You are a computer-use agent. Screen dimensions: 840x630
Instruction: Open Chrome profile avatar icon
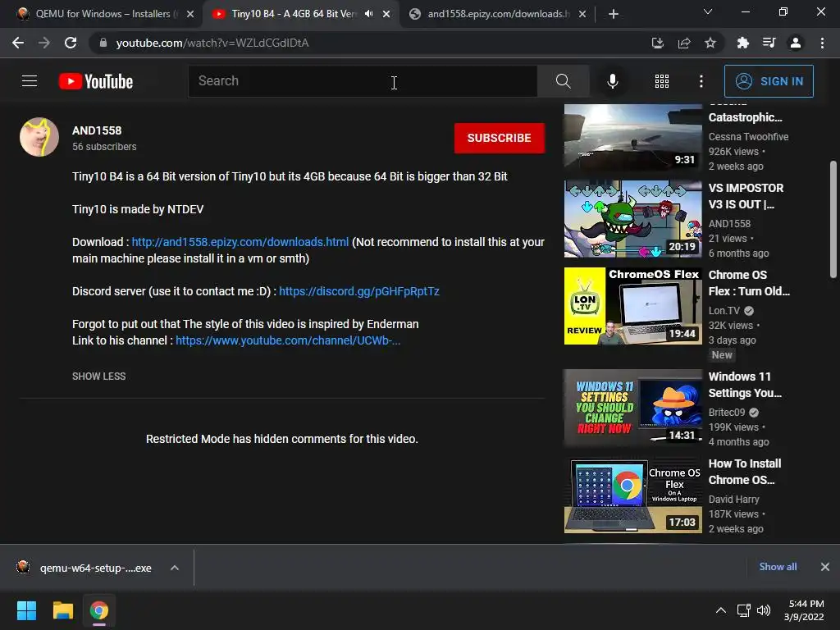pyautogui.click(x=796, y=43)
